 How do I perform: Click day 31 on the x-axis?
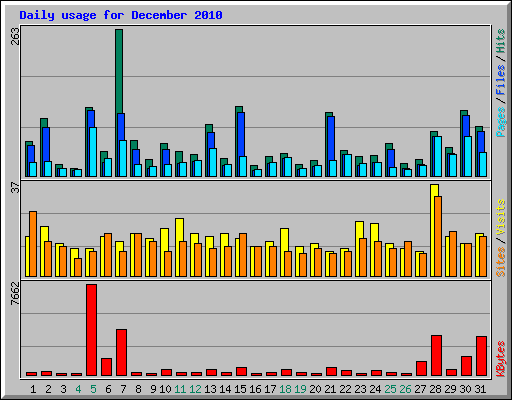tap(480, 389)
